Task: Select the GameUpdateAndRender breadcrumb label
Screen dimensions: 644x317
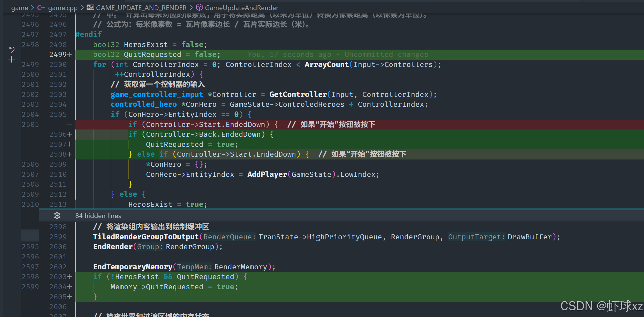Action: click(x=242, y=8)
